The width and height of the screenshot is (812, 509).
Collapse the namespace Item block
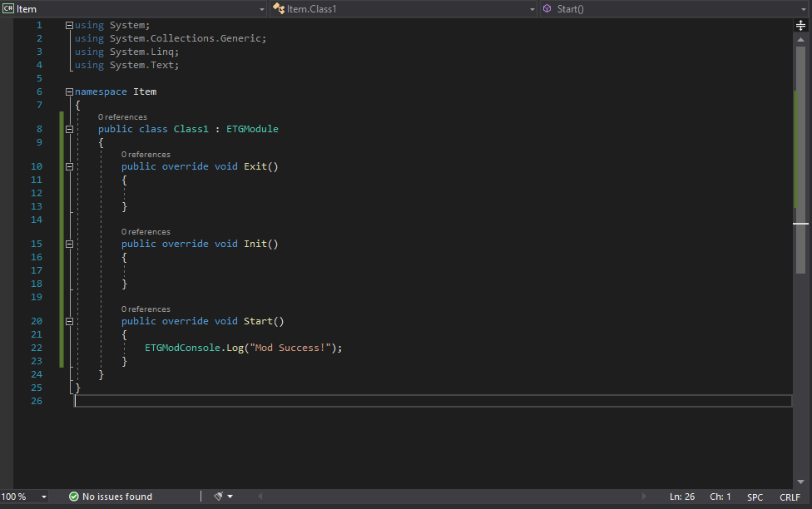tap(69, 91)
